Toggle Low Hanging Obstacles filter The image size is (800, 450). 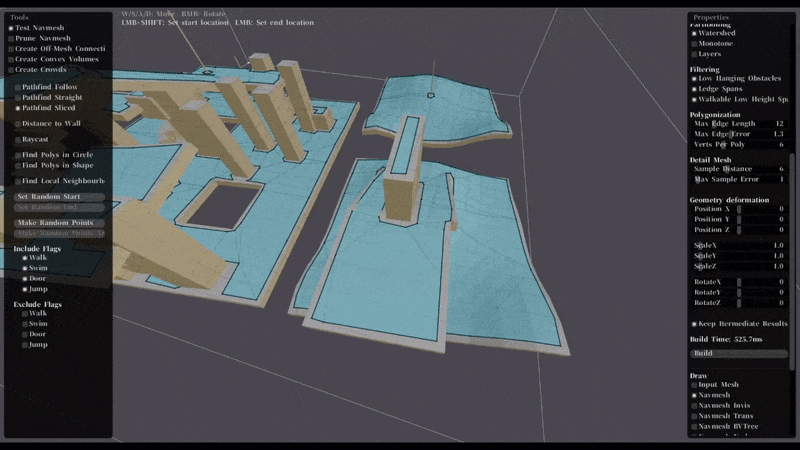(737, 79)
